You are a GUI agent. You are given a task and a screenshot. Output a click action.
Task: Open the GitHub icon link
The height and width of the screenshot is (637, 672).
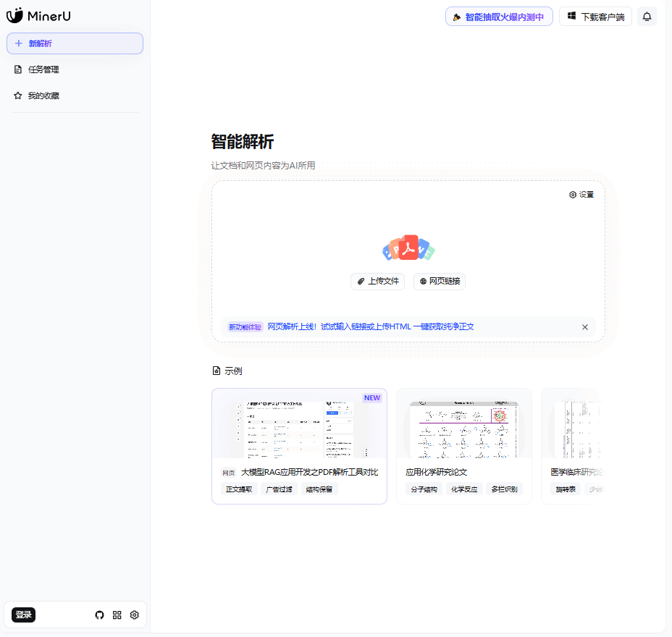[100, 615]
